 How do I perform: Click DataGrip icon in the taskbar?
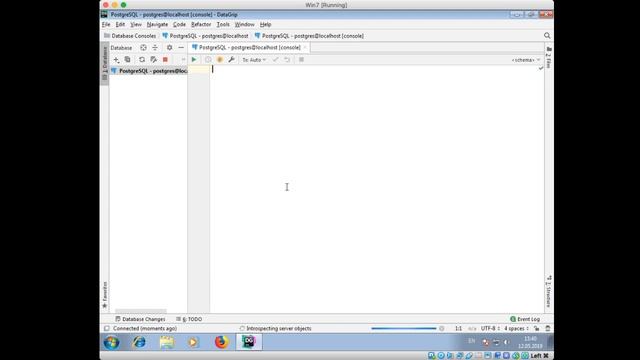click(249, 342)
